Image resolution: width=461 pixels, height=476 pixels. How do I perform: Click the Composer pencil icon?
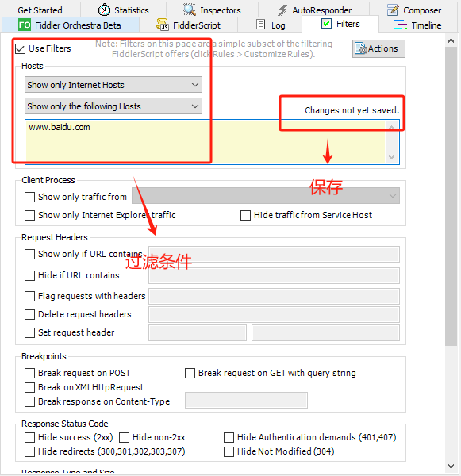click(393, 10)
